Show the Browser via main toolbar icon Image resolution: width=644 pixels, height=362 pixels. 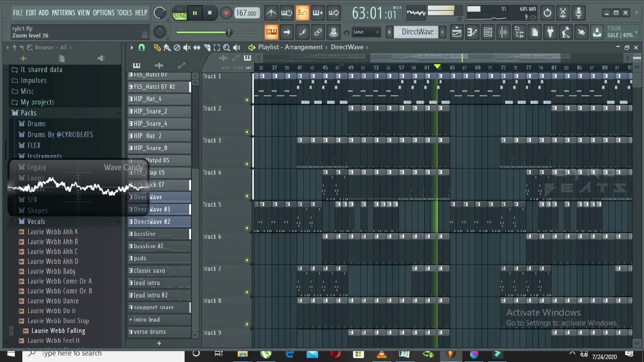point(519,33)
